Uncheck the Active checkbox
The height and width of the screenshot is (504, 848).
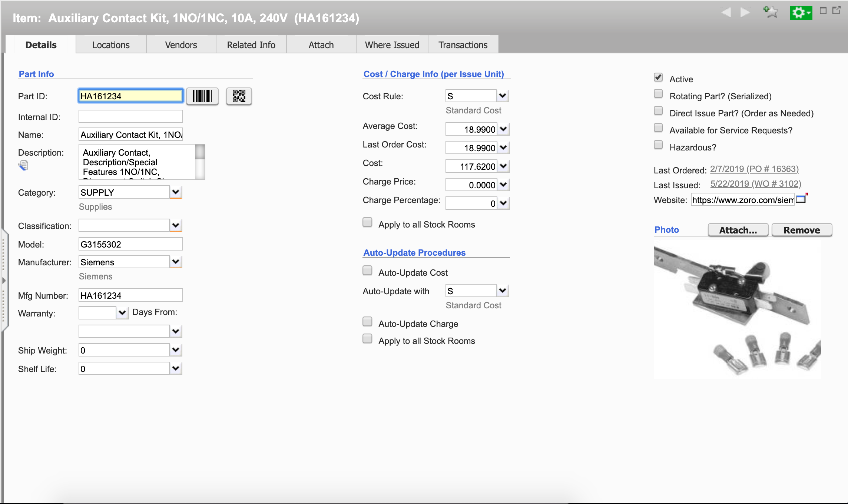tap(658, 77)
